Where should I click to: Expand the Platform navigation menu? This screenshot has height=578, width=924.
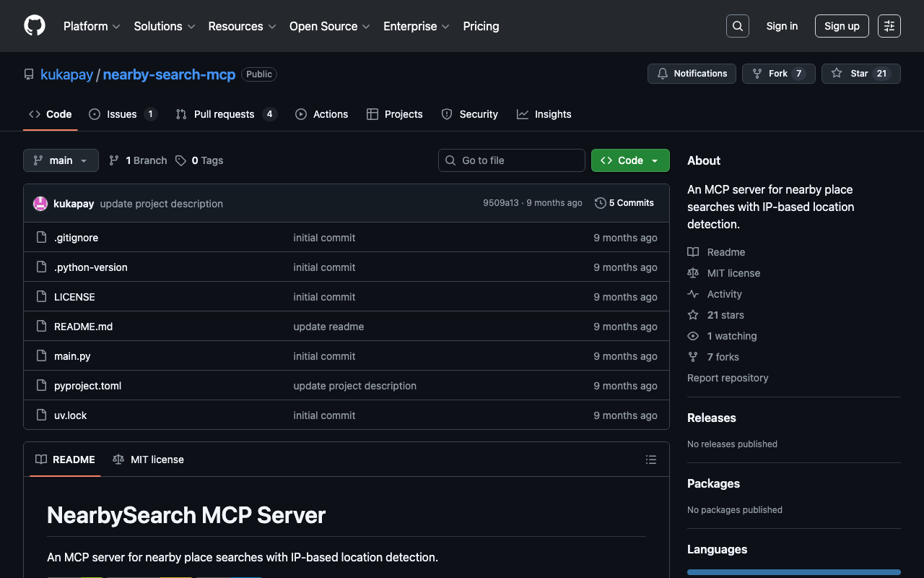pos(91,26)
